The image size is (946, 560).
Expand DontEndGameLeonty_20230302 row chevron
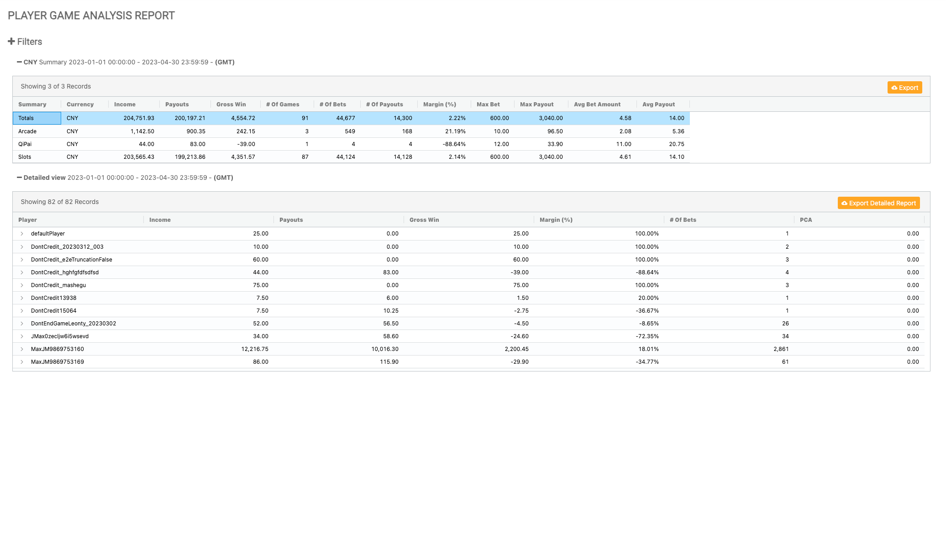(x=21, y=324)
